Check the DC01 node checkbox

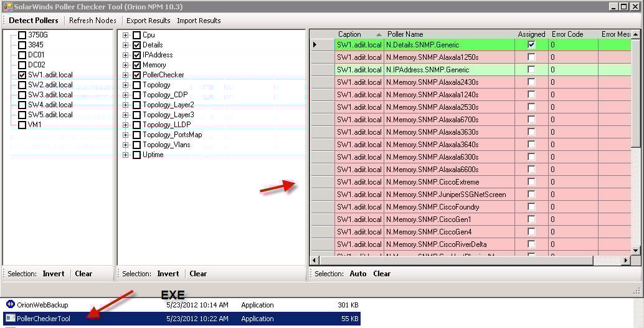pos(22,55)
